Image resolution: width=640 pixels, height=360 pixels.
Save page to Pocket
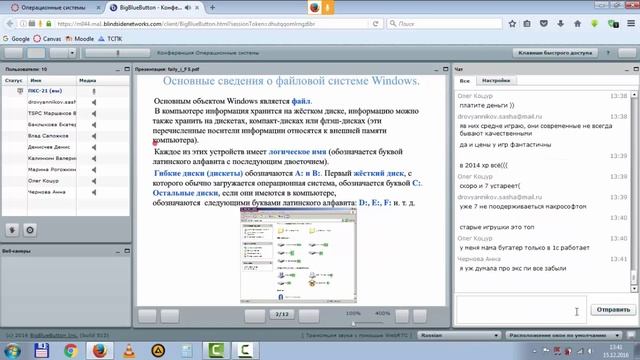544,24
